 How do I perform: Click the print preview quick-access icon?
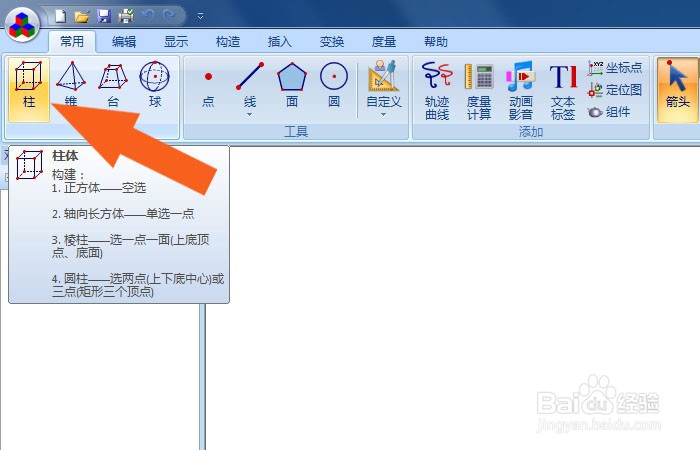[126, 17]
